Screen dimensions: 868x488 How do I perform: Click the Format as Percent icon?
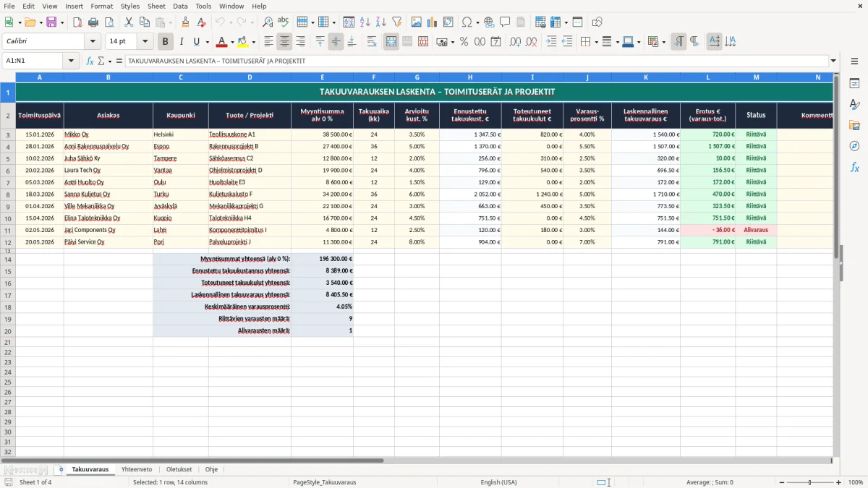point(464,42)
